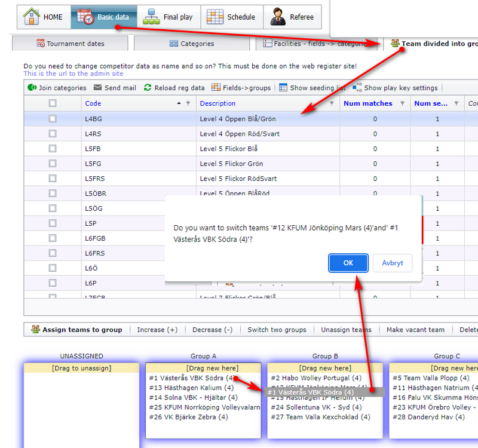
Task: Tick the L5FG row checkbox
Action: 53,163
